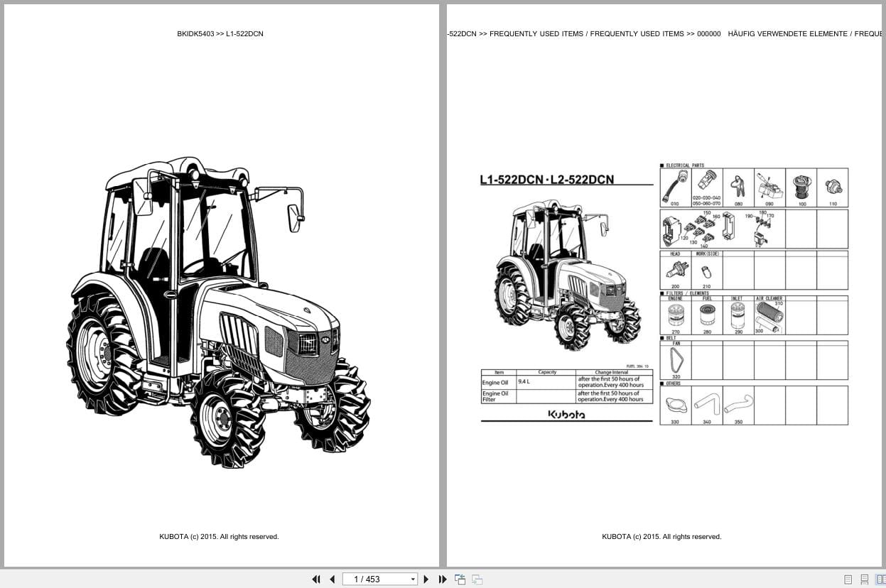Click right page KUBOTA (c) 2015 footer

point(661,537)
